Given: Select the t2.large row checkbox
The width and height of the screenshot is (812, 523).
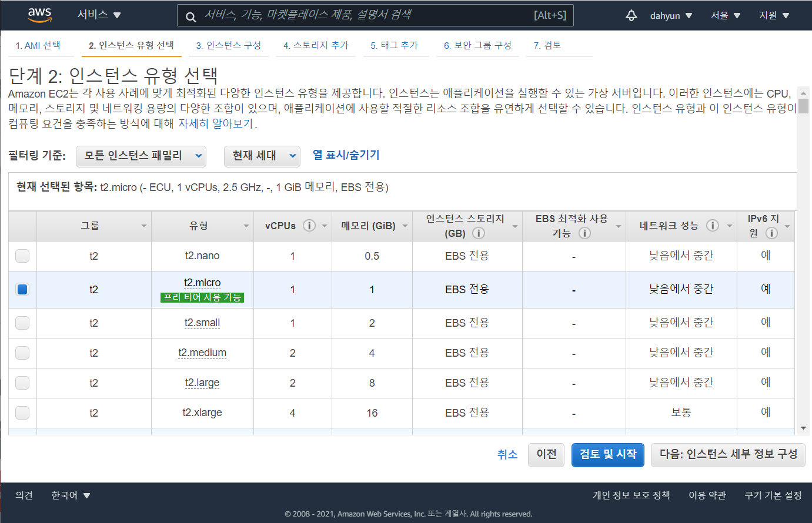Looking at the screenshot, I should (x=22, y=383).
